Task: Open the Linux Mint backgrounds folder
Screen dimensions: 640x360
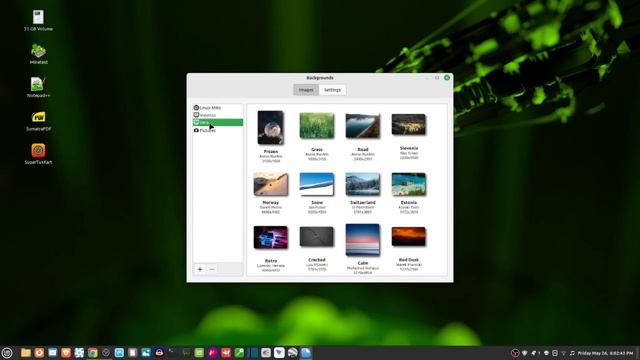Action: pos(218,108)
